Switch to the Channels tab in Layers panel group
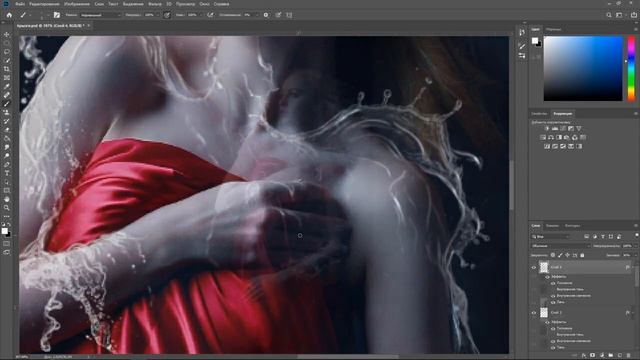The image size is (640, 360). (552, 226)
